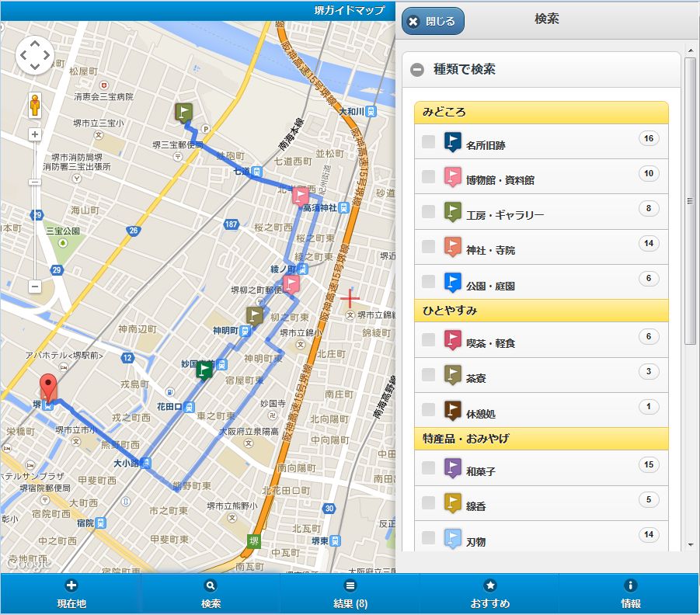The width and height of the screenshot is (700, 615).
Task: Click the 茶寮 label
Action: point(476,378)
